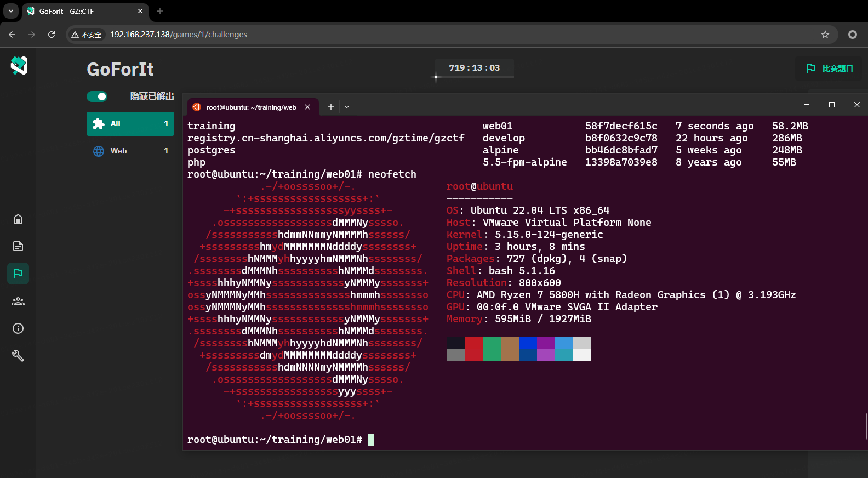Close the root@ubuntu terminal tab
The image size is (868, 478).
pos(307,107)
